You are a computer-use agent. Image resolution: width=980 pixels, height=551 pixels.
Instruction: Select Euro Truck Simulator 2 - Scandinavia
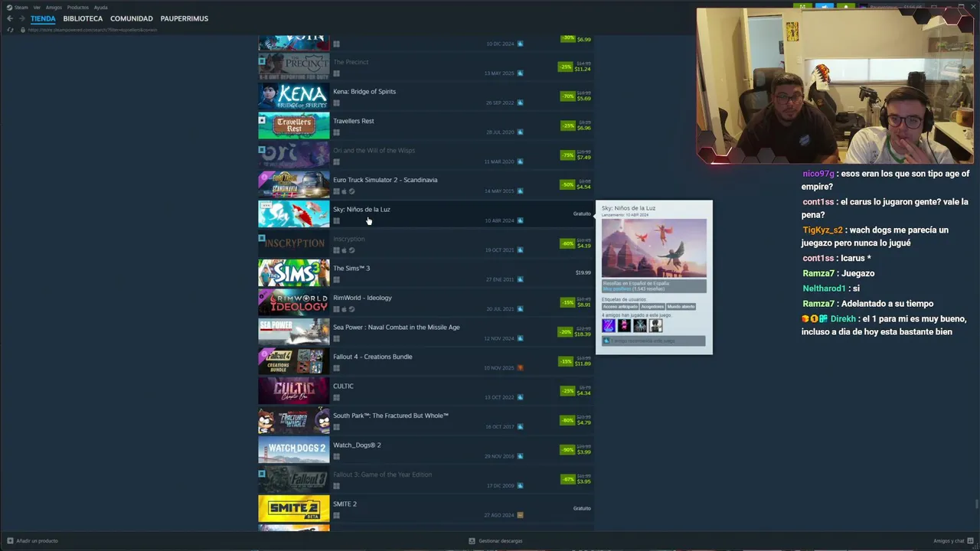tap(385, 180)
